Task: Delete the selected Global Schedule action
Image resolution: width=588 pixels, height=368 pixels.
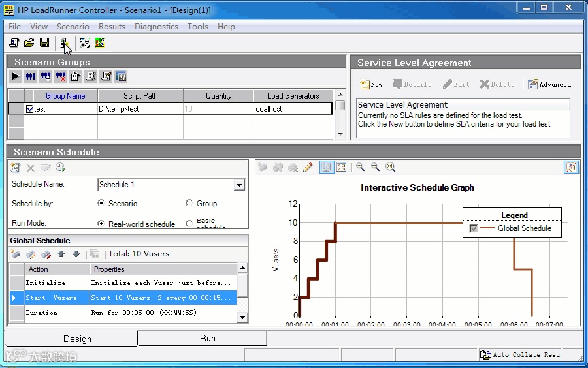Action: point(46,254)
